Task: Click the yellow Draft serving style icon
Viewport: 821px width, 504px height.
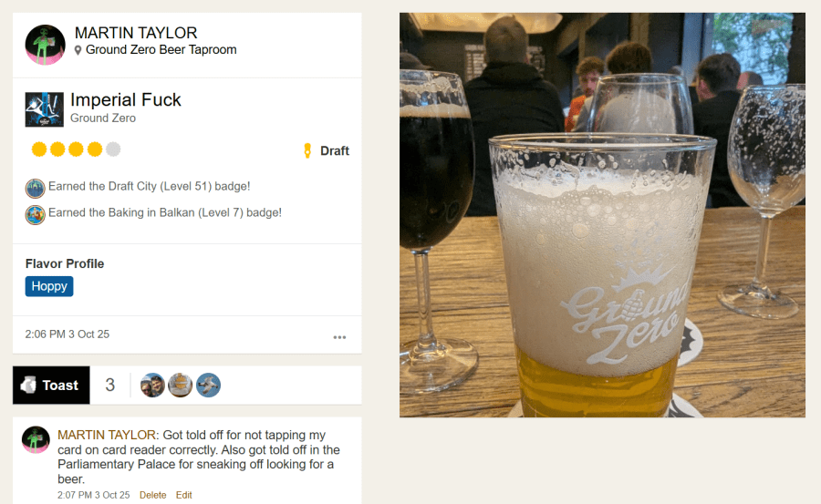Action: (307, 150)
